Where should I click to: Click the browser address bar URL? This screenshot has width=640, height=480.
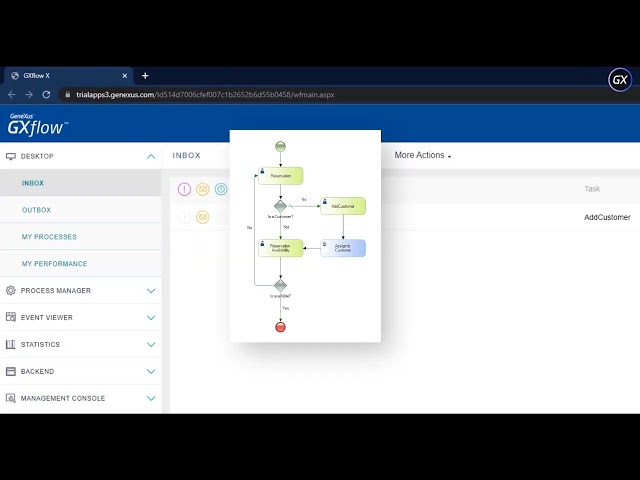[x=205, y=95]
